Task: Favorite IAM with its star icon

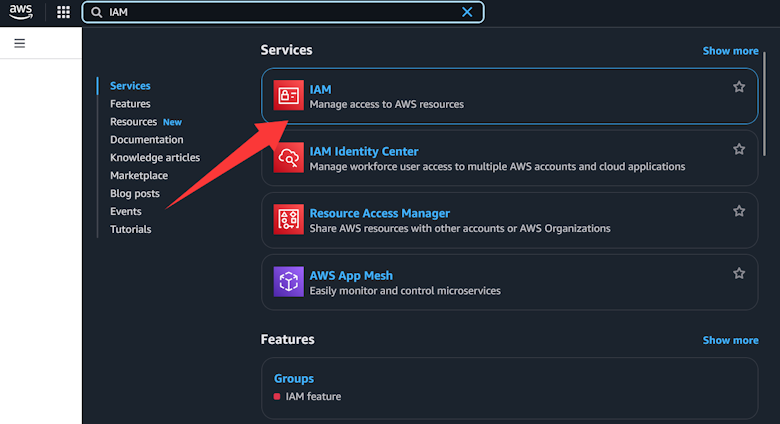Action: pos(739,87)
